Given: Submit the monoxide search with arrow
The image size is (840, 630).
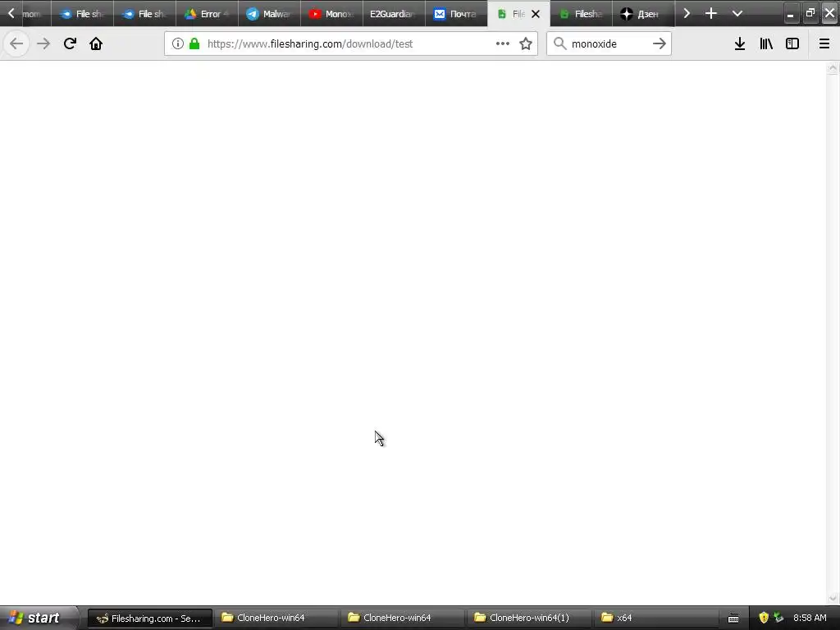Looking at the screenshot, I should 660,43.
